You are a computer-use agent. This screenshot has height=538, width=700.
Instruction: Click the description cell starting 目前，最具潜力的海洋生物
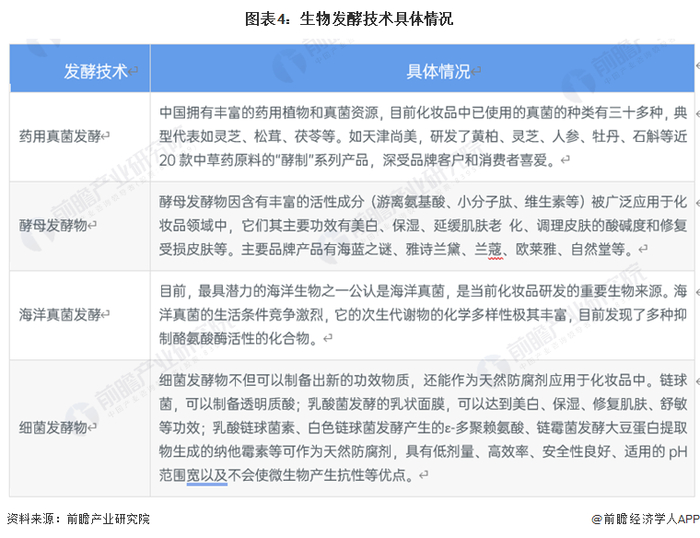coord(422,315)
